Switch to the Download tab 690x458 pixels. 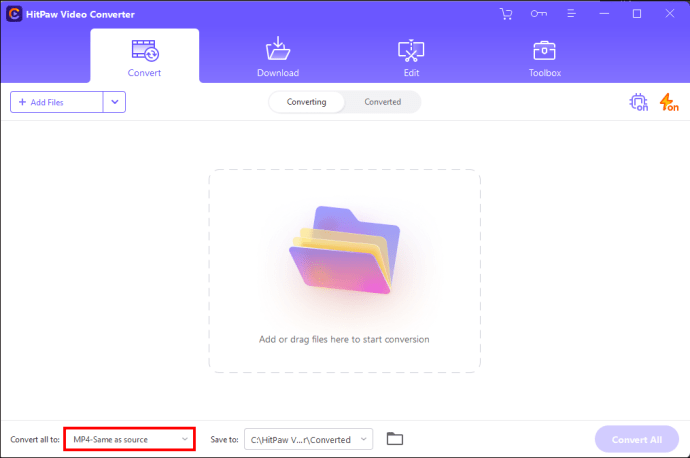(x=278, y=57)
